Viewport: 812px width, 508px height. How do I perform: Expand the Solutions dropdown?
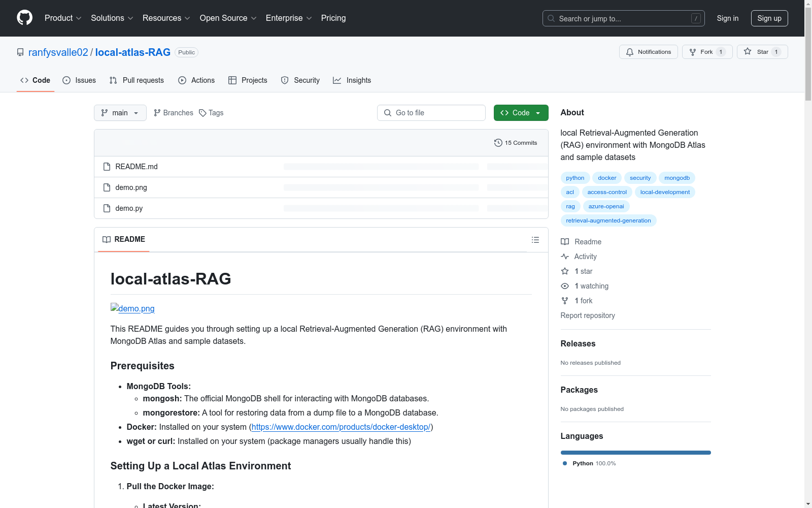(112, 18)
